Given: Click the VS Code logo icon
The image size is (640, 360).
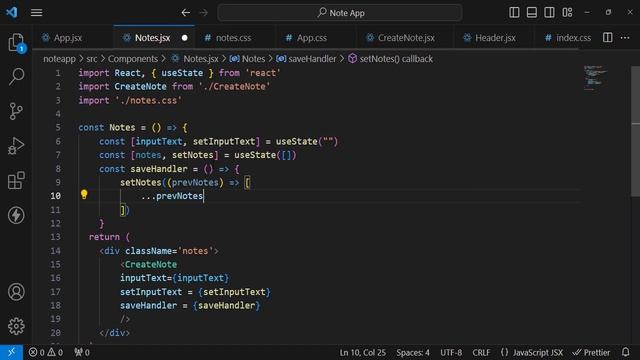Looking at the screenshot, I should click(x=12, y=12).
